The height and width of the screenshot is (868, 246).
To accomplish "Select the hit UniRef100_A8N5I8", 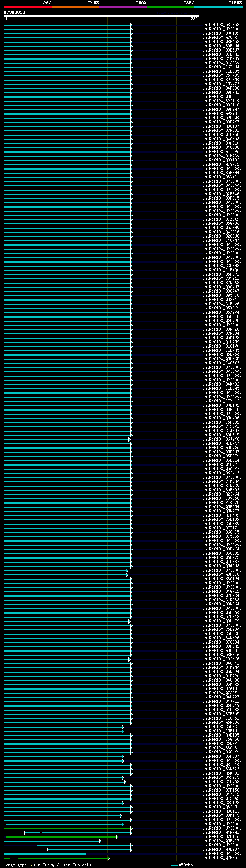I will pos(221,575).
